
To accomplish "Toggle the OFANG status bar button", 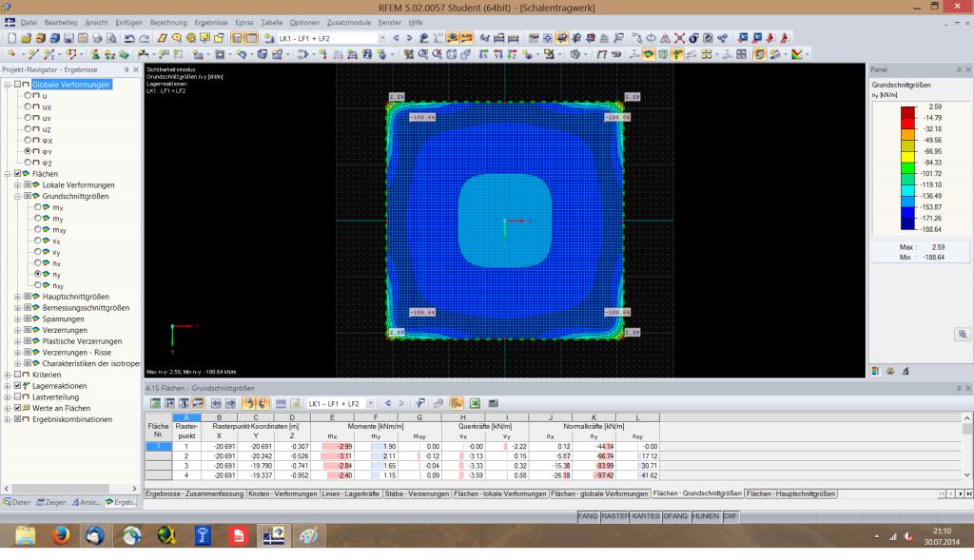I will click(675, 516).
